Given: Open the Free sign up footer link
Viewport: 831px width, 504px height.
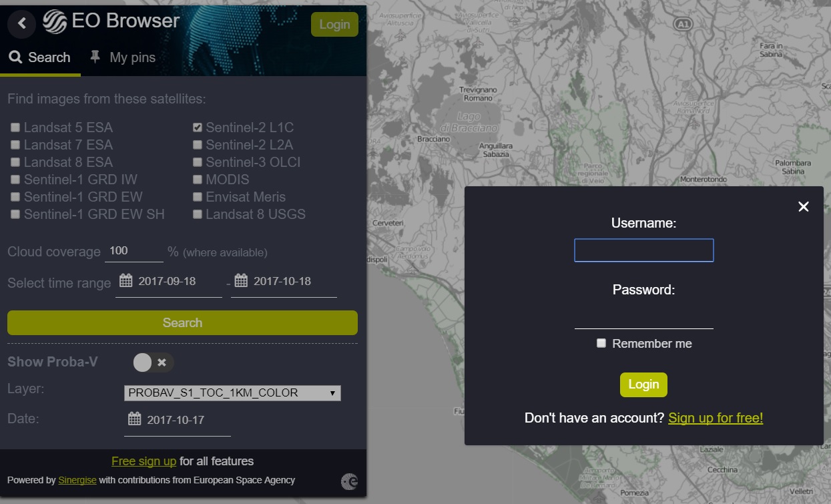Looking at the screenshot, I should click(x=144, y=461).
